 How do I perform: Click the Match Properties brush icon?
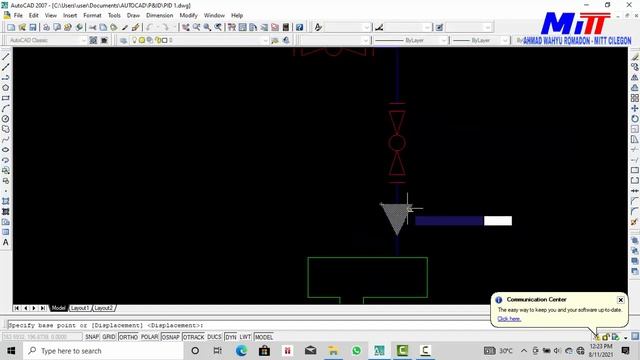pyautogui.click(x=136, y=27)
